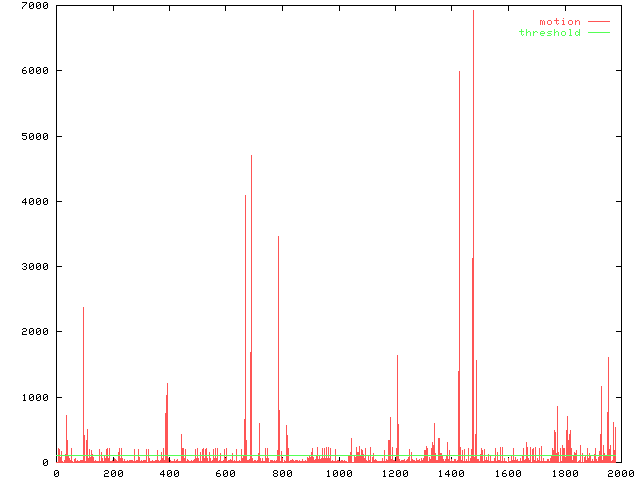Click the y-axis label 4000
Viewport: 640px width, 480px height.
tap(35, 201)
